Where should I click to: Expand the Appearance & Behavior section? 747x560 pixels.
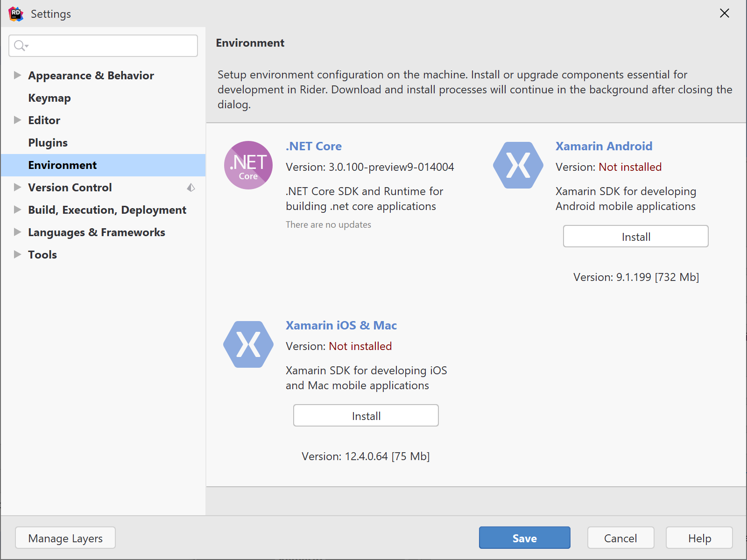17,75
